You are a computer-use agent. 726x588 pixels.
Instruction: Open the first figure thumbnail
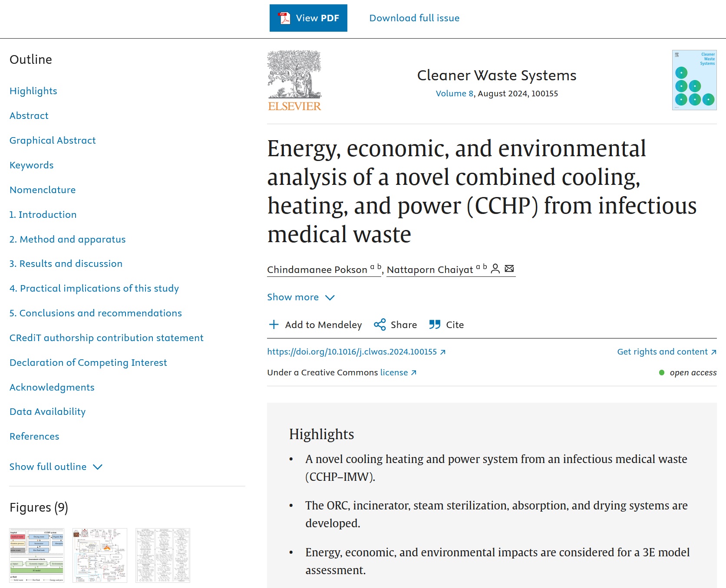coord(37,555)
